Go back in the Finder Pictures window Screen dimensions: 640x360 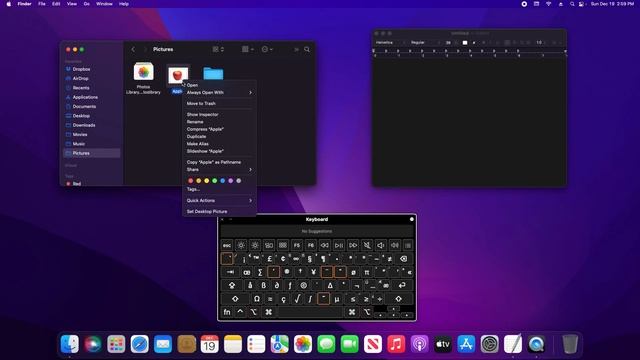point(133,49)
